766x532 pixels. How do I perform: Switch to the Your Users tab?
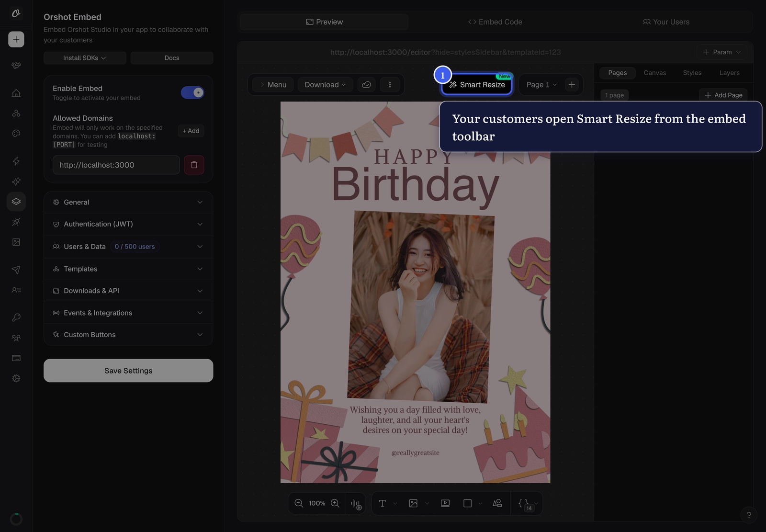tap(666, 22)
